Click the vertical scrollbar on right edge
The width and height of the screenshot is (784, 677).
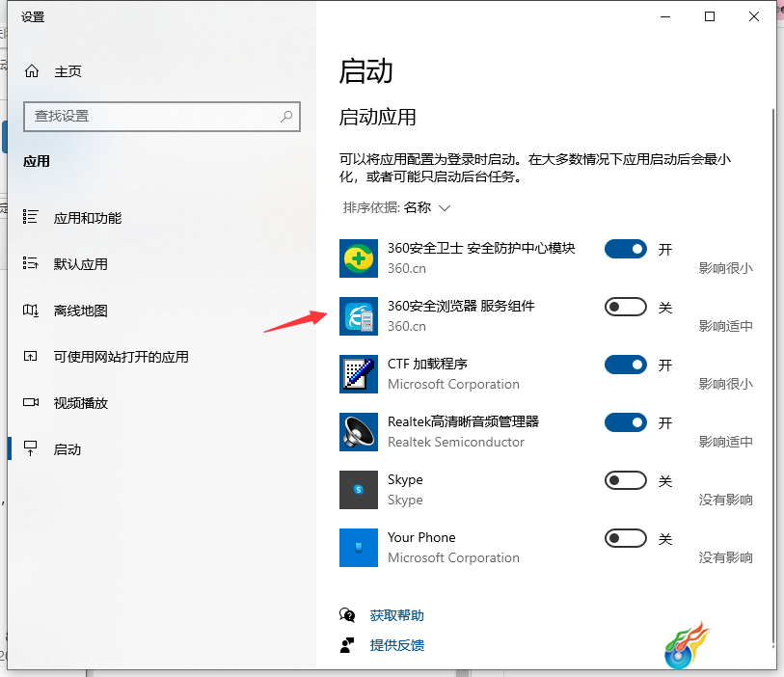point(773,375)
